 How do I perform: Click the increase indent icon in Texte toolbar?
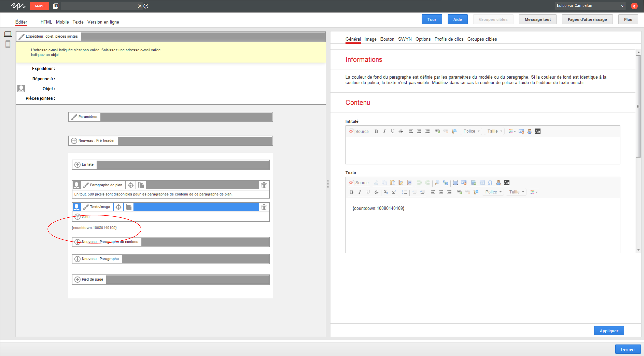pos(423,192)
